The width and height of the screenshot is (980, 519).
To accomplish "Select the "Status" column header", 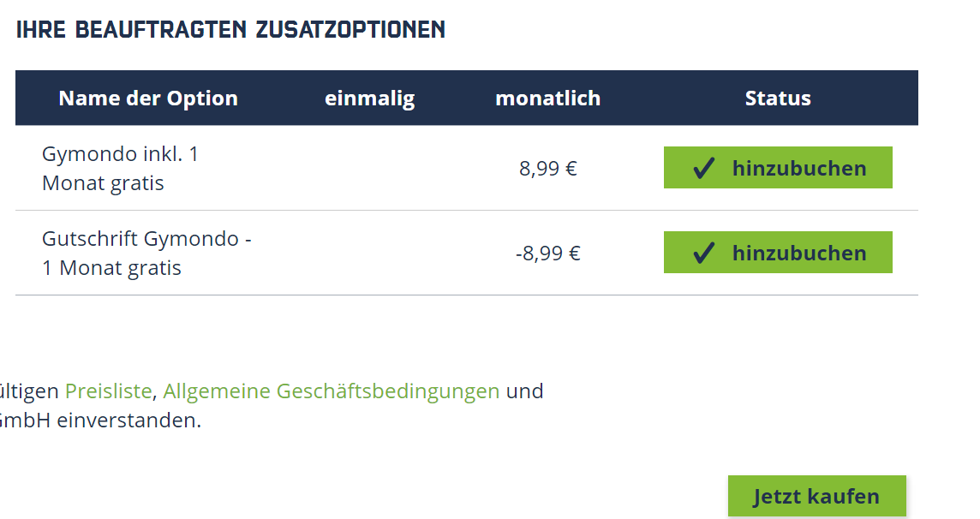I will coord(778,98).
